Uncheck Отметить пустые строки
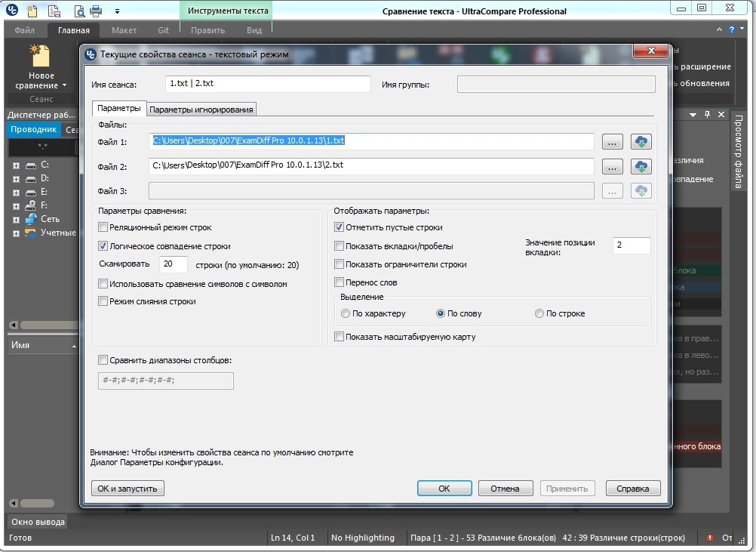This screenshot has width=756, height=552. tap(339, 227)
